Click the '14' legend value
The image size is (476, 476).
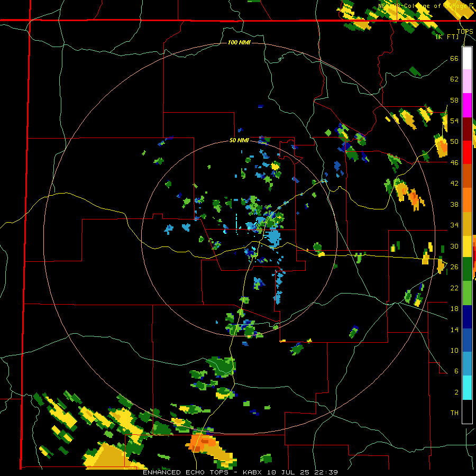tap(454, 329)
